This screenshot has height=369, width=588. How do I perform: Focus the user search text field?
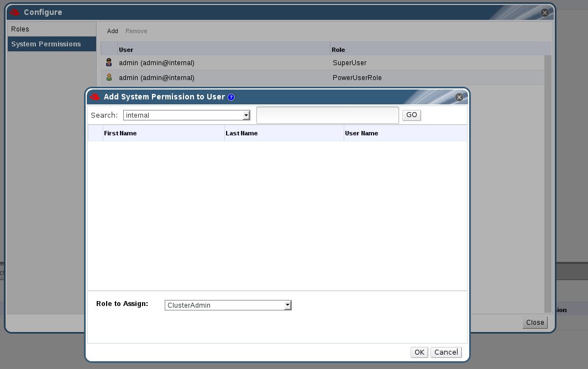(327, 115)
